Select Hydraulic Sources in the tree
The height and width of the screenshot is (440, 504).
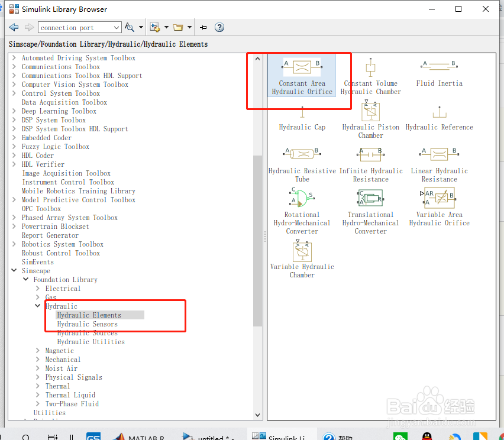tap(88, 333)
